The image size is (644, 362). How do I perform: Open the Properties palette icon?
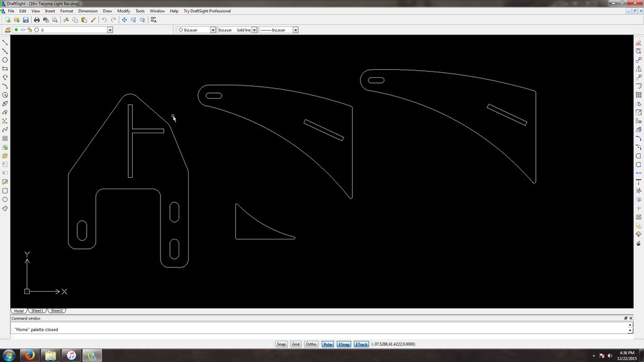[153, 19]
